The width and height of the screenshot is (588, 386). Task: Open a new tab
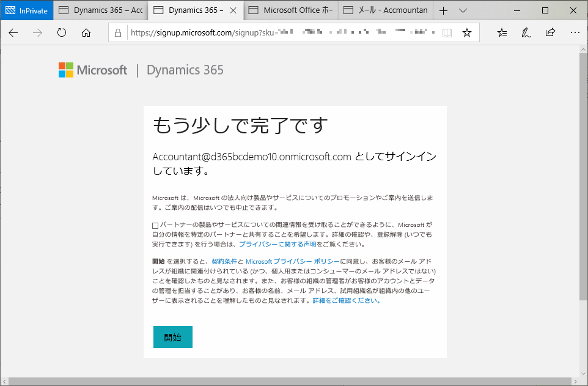point(443,10)
